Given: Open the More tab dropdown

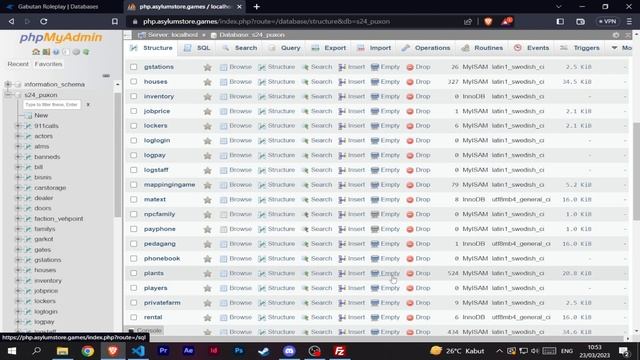Looking at the screenshot, I should point(621,48).
